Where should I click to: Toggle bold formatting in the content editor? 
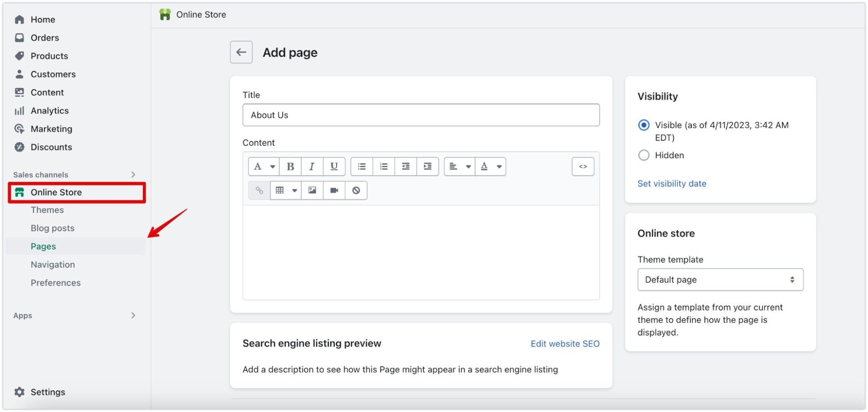[x=290, y=166]
